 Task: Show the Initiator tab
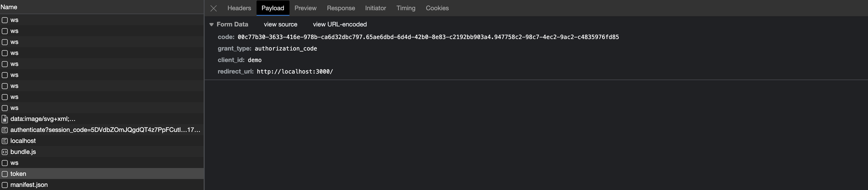[x=375, y=8]
